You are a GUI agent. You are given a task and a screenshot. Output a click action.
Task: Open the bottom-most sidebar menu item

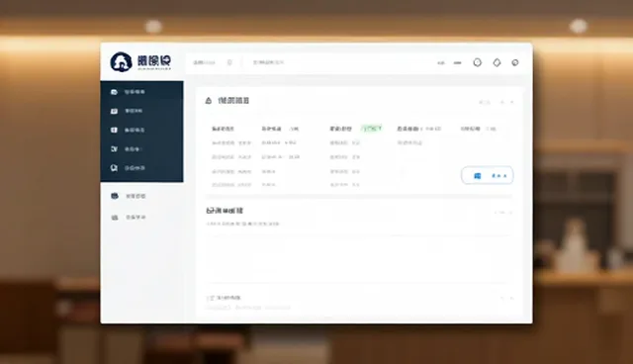141,218
